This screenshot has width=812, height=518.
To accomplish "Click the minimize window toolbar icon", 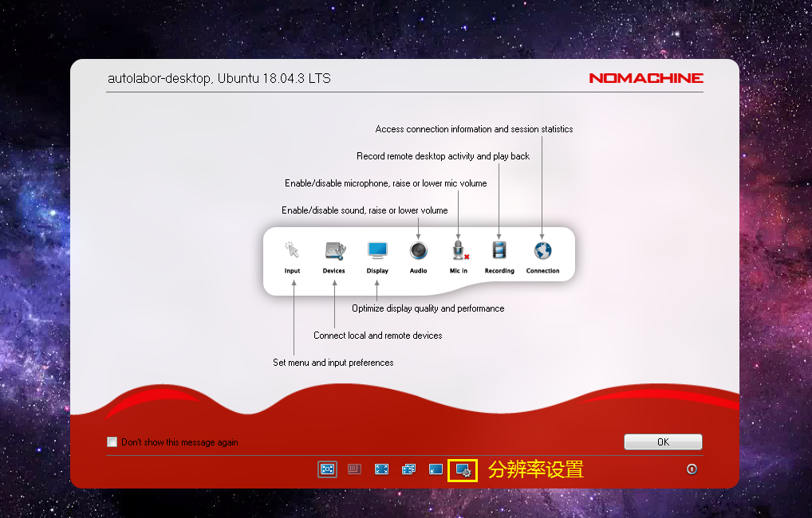I will coord(436,469).
